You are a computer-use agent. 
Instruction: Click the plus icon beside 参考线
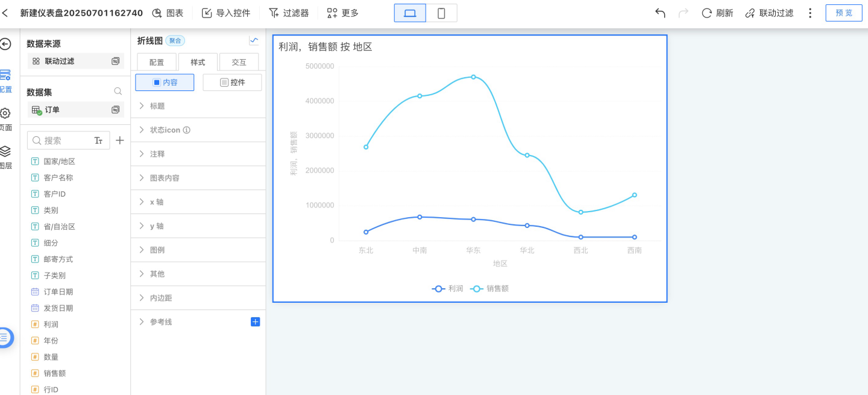[255, 322]
